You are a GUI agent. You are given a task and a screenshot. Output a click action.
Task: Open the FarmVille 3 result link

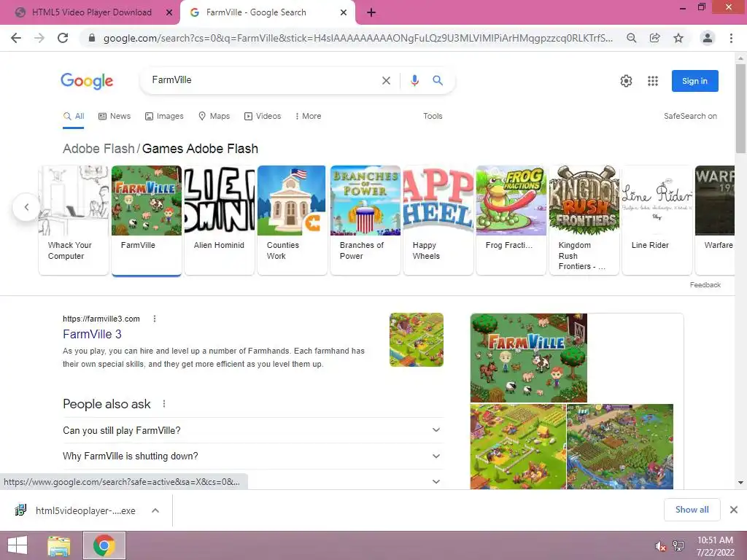[x=92, y=334]
